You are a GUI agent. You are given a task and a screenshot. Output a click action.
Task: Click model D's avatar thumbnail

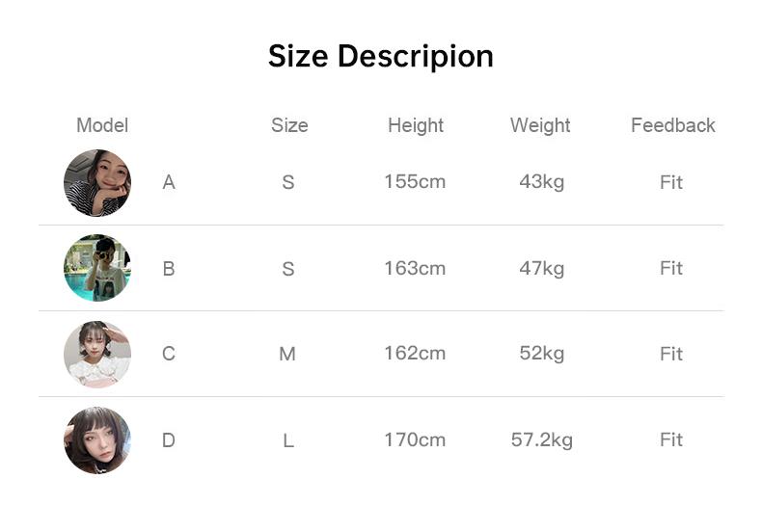pos(97,439)
